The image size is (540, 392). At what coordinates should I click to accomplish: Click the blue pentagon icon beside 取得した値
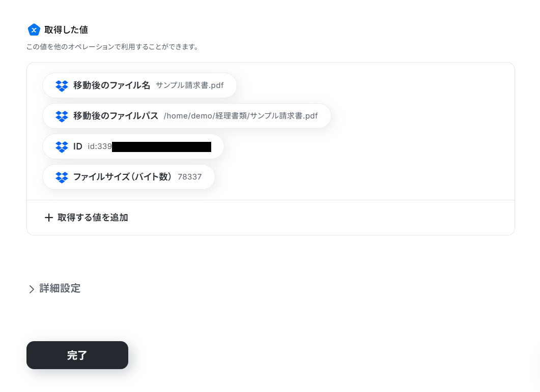(34, 30)
